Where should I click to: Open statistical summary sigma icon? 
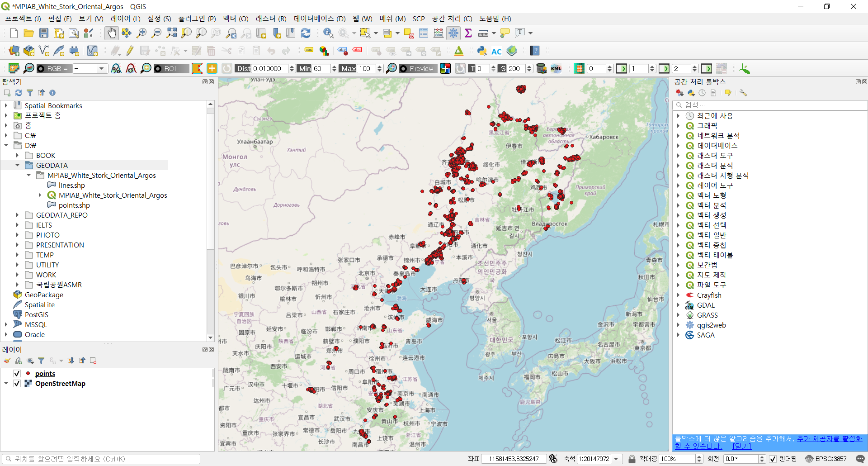click(x=468, y=33)
